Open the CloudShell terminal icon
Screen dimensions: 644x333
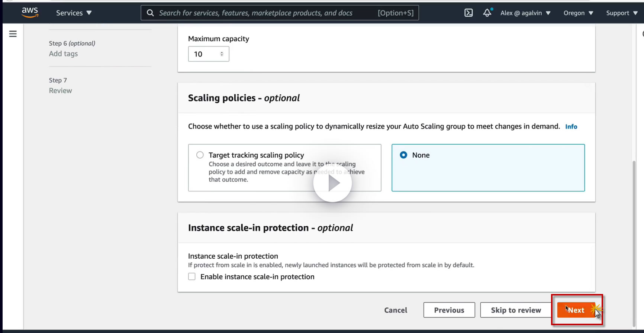(x=468, y=13)
